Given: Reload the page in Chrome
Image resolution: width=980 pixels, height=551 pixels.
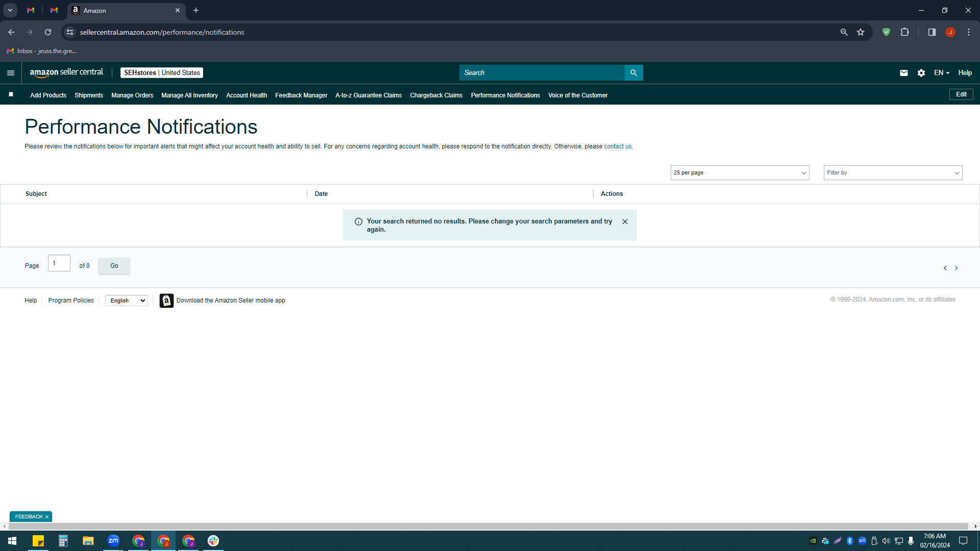Looking at the screenshot, I should [x=48, y=32].
